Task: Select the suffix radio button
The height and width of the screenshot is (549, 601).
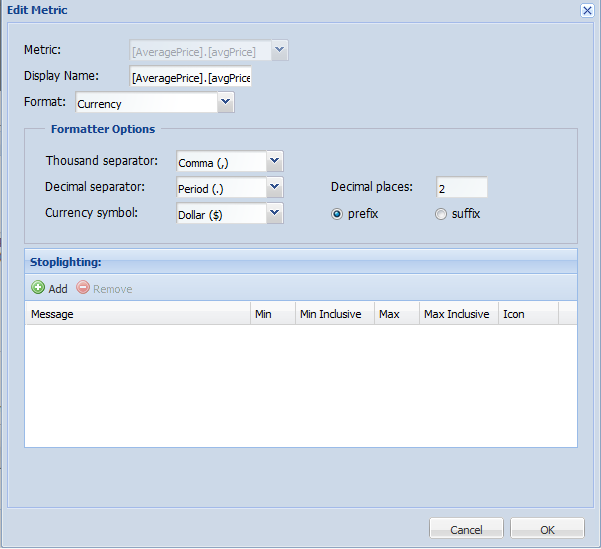Action: (x=441, y=214)
